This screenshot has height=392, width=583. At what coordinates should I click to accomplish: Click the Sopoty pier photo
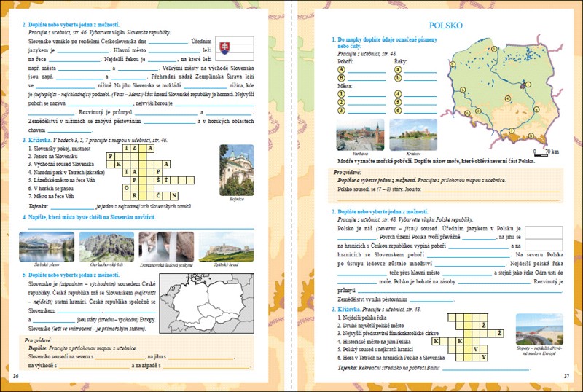click(539, 329)
